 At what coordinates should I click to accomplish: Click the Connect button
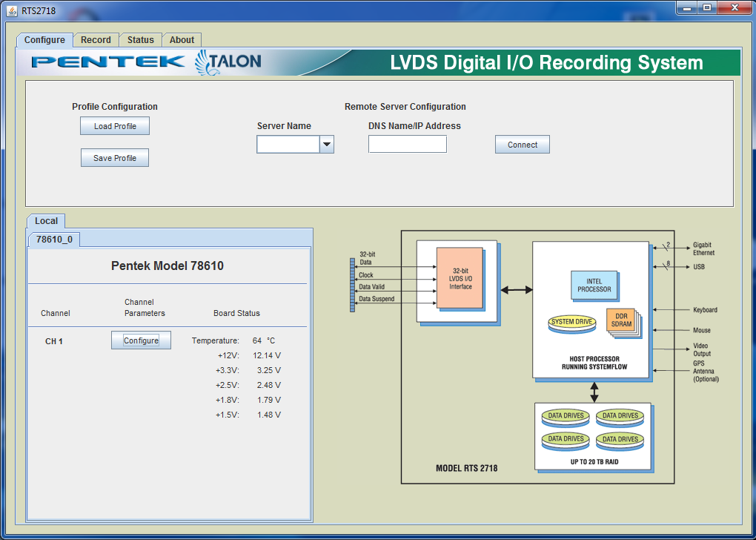pyautogui.click(x=523, y=145)
